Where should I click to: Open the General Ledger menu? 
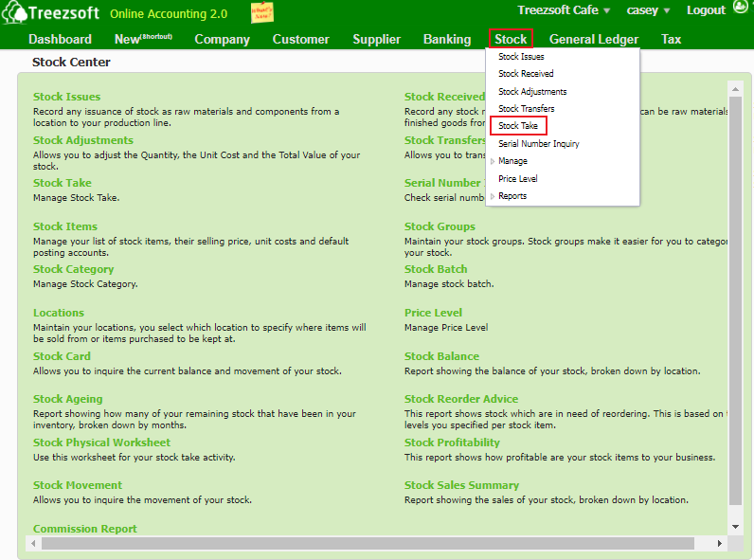point(593,39)
